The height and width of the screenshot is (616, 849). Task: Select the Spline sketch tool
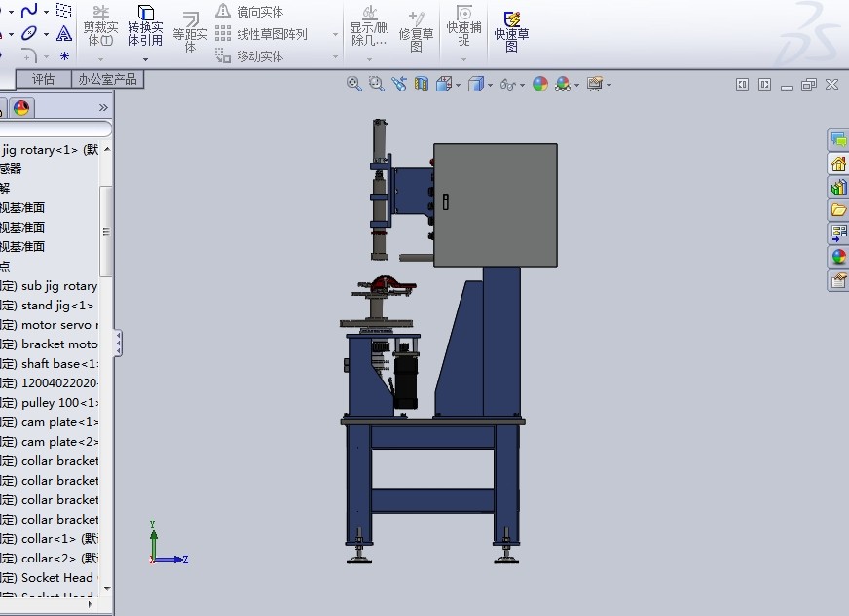point(28,10)
